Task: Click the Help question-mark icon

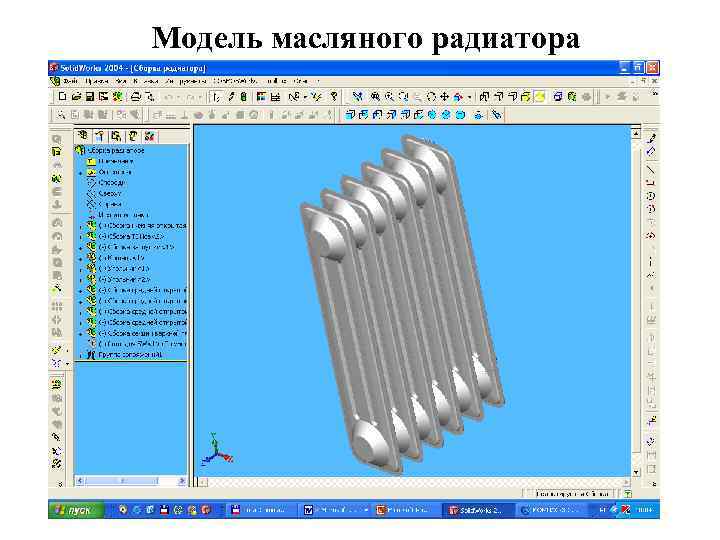Action: click(x=334, y=97)
